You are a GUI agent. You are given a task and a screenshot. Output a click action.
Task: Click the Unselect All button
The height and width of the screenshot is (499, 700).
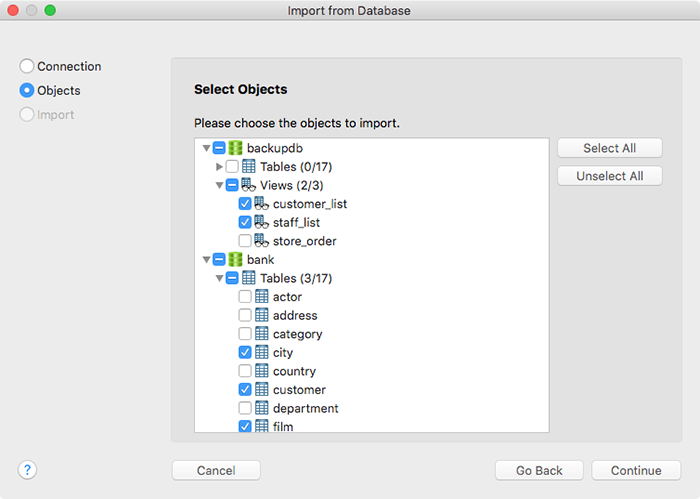609,176
